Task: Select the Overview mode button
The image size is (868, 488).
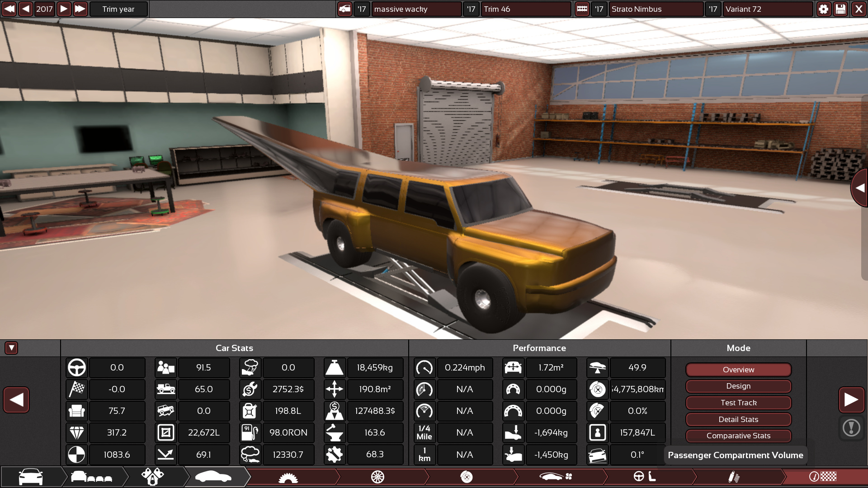Action: (738, 370)
